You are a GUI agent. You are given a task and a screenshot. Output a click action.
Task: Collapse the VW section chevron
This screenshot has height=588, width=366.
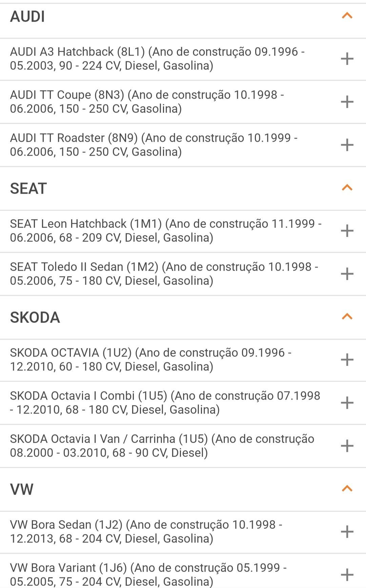click(347, 489)
